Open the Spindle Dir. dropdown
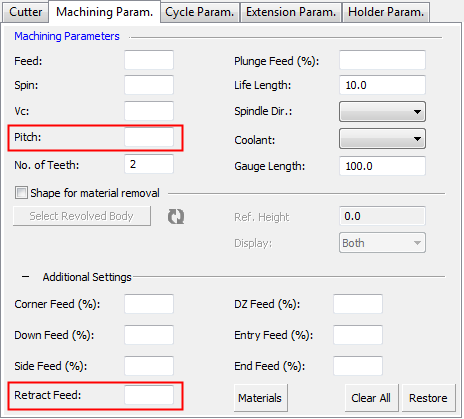 coord(382,112)
